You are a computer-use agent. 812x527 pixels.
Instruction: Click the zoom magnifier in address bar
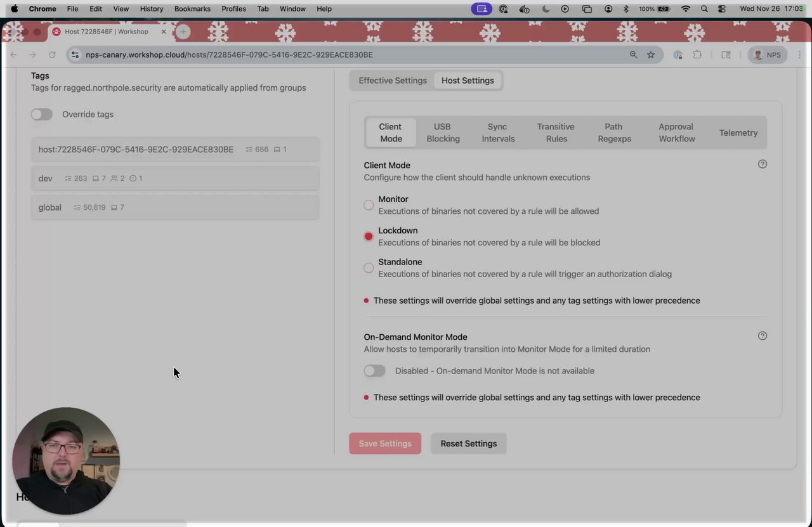pos(633,55)
